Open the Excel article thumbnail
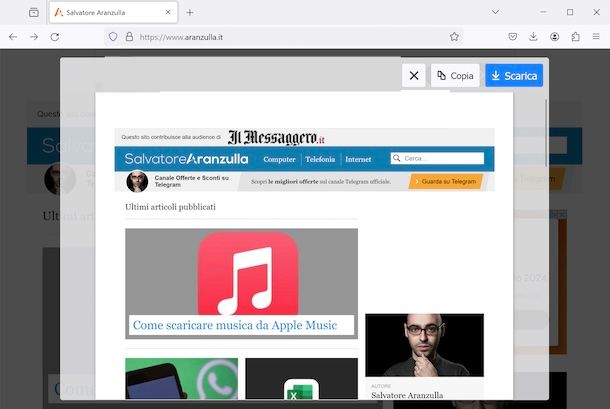The width and height of the screenshot is (610, 409). [x=301, y=378]
